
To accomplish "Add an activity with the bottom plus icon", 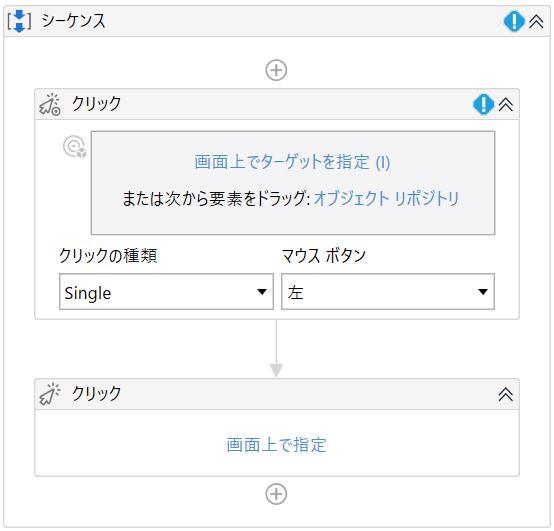I will (276, 494).
